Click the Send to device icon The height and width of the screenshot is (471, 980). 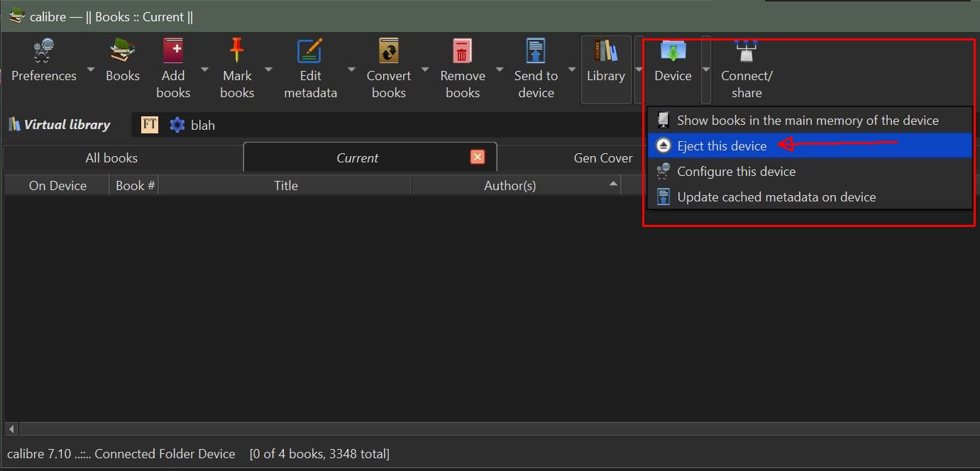(x=536, y=51)
